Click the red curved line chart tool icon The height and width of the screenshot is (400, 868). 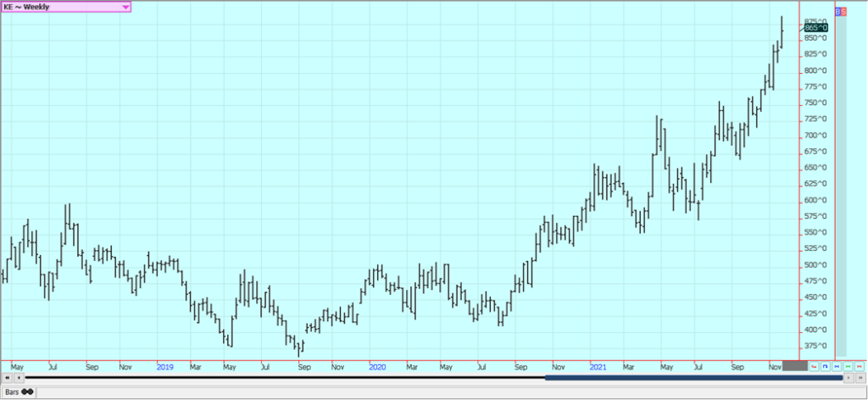[814, 366]
